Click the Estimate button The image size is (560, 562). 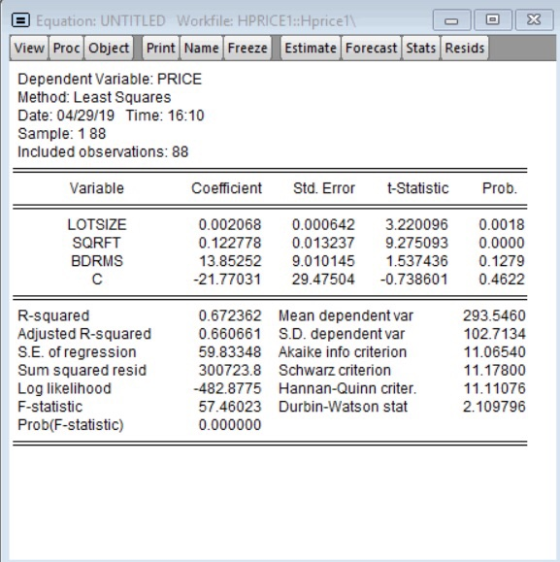tap(310, 48)
